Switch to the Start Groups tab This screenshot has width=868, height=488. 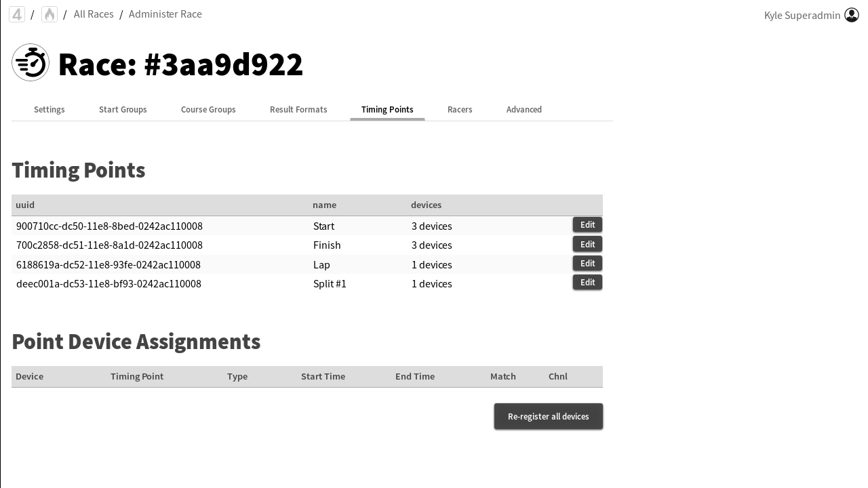pyautogui.click(x=123, y=110)
